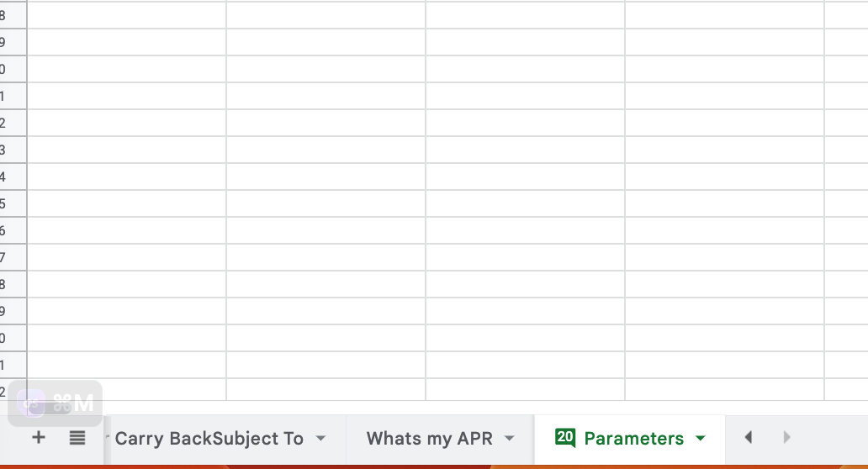Click the ⌘M shortcut overlay label
This screenshot has width=868, height=469.
(x=73, y=403)
